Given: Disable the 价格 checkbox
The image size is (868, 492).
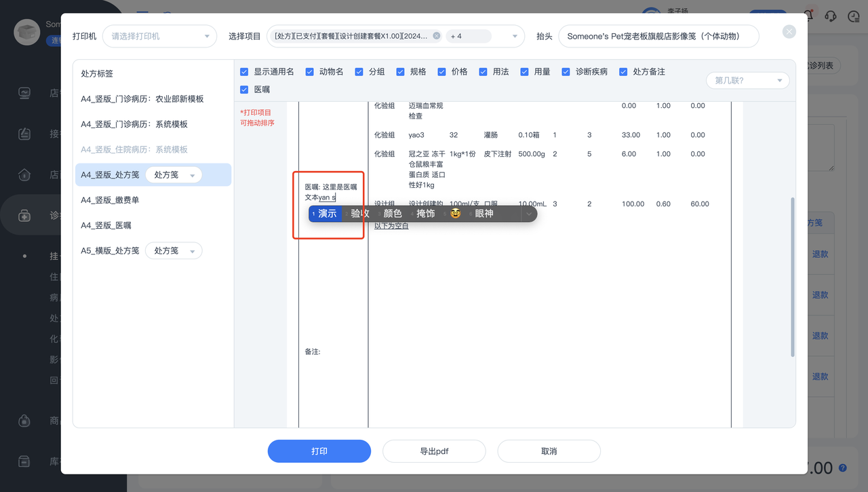Looking at the screenshot, I should click(x=442, y=72).
